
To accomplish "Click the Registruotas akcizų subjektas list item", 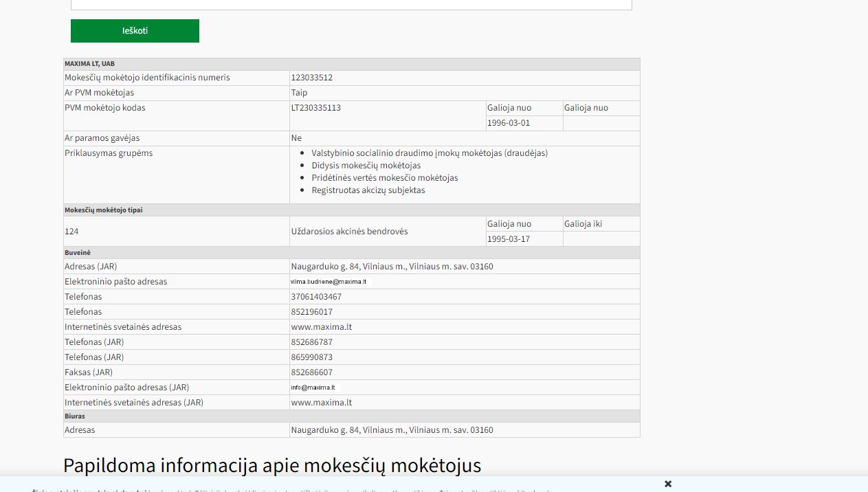I will (x=368, y=190).
